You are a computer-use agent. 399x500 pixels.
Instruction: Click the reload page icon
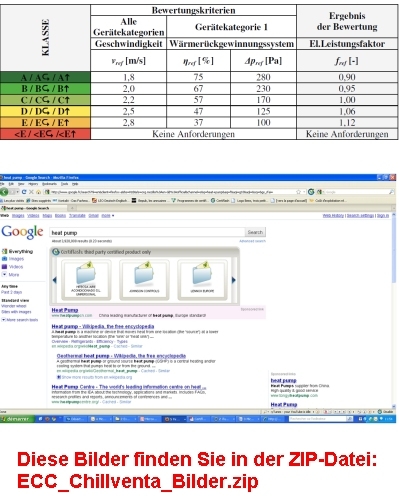coord(24,192)
